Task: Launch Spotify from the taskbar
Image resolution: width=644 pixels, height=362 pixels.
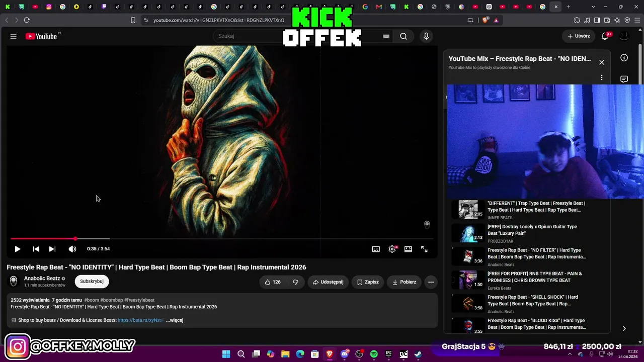Action: 374,354
